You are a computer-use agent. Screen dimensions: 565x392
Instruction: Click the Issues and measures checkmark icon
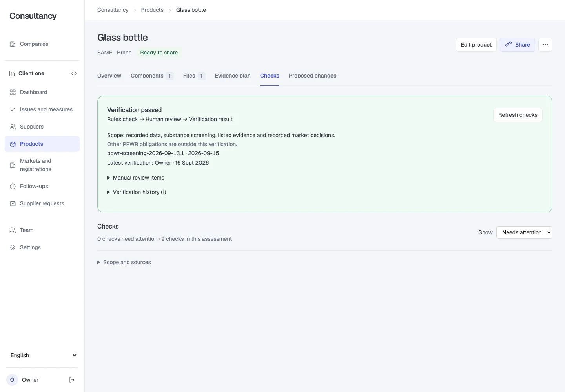click(13, 109)
